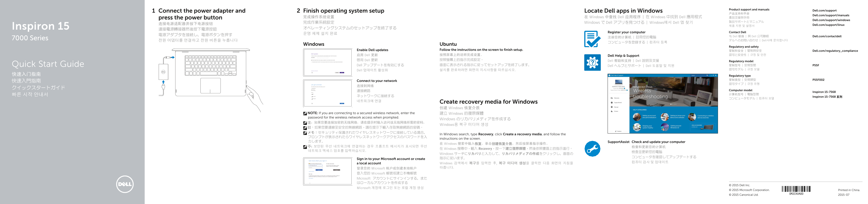Click the info icon next to Service Tag
The image size is (868, 204).
pos(624,89)
